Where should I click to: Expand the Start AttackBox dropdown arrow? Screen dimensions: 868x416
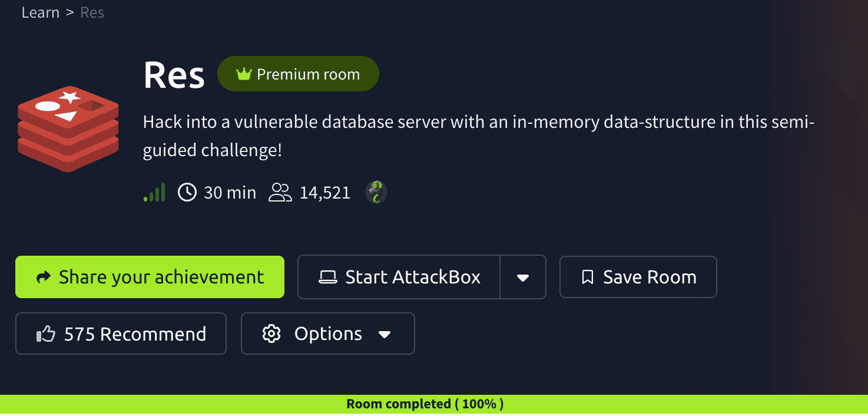(x=523, y=276)
